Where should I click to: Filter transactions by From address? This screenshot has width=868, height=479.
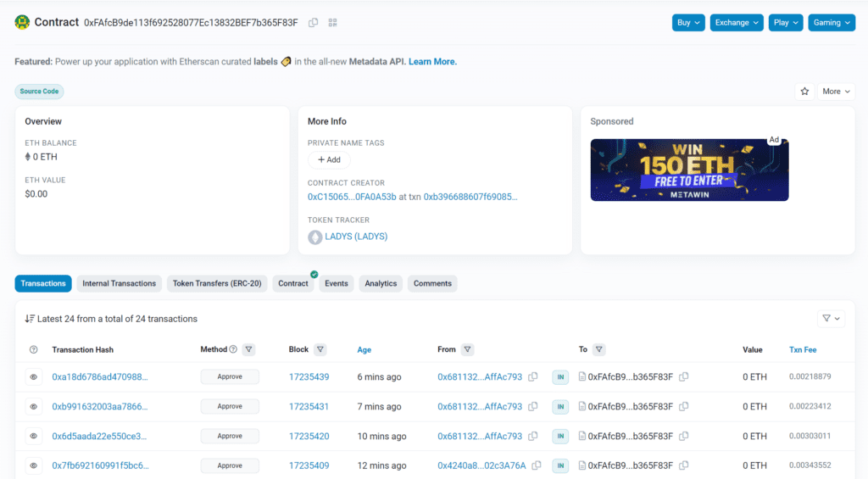pyautogui.click(x=468, y=349)
